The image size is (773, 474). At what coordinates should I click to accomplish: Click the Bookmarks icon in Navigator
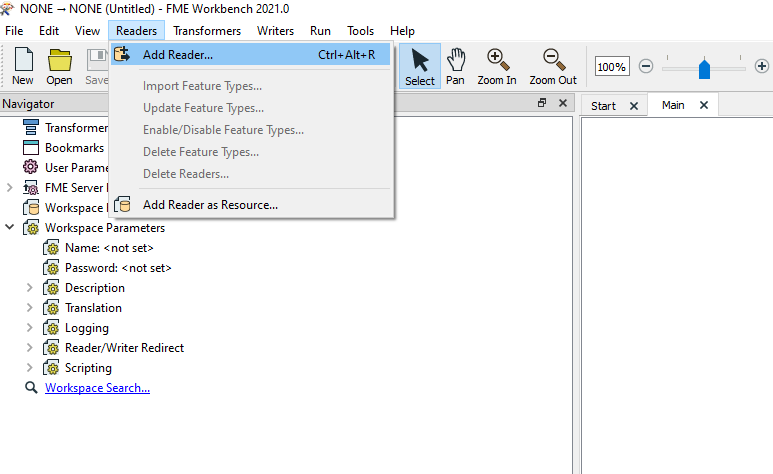31,147
